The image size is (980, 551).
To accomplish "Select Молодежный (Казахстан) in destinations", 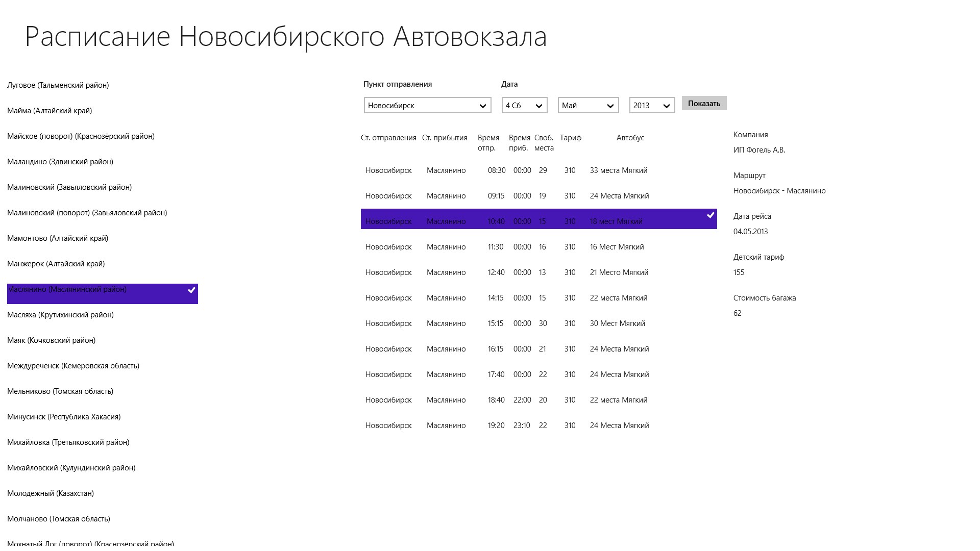I will (51, 493).
